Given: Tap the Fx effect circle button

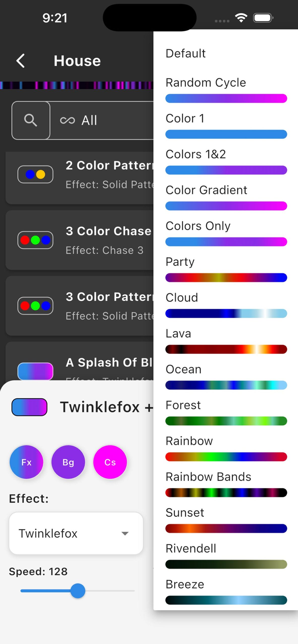Looking at the screenshot, I should click(x=26, y=462).
